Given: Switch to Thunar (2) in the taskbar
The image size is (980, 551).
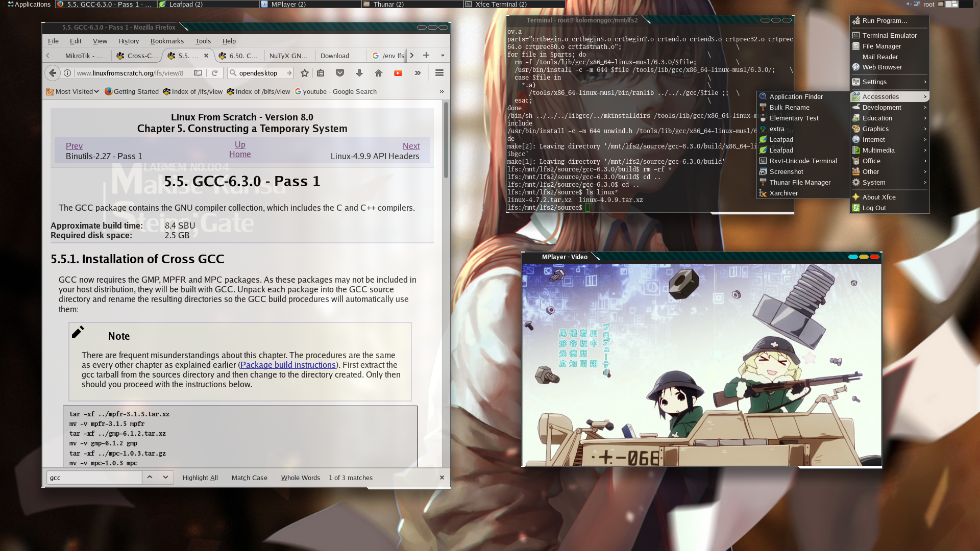Looking at the screenshot, I should point(412,4).
